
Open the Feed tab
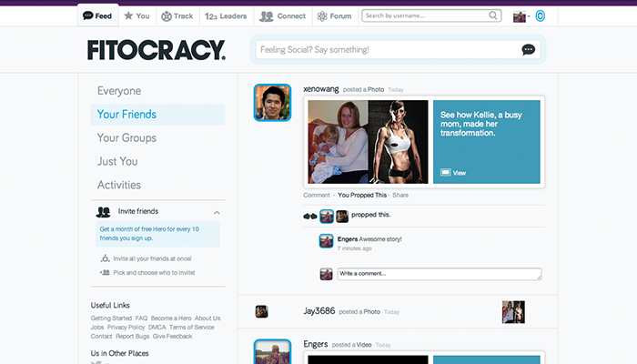(x=97, y=15)
